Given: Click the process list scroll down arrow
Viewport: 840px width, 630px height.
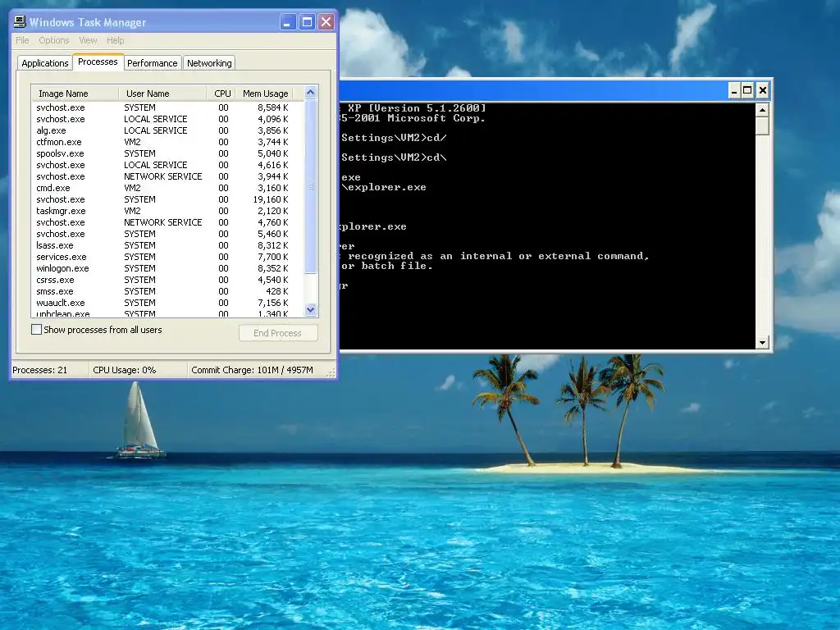Looking at the screenshot, I should pos(311,309).
